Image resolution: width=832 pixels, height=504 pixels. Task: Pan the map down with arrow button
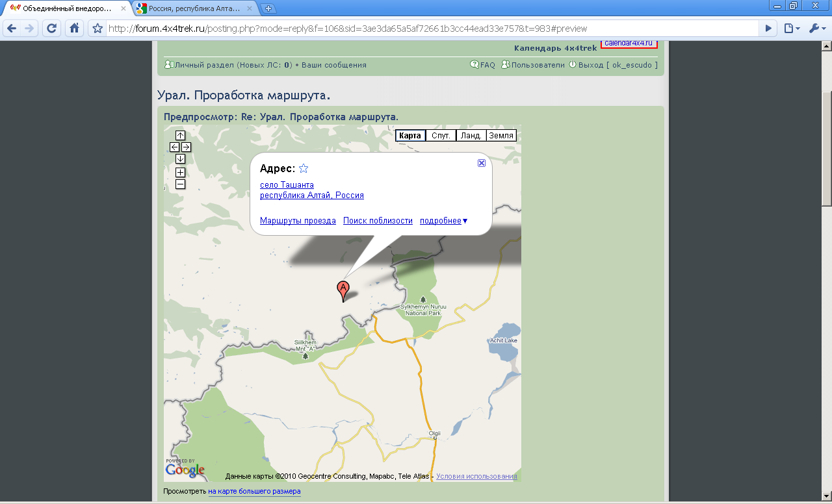pos(180,159)
